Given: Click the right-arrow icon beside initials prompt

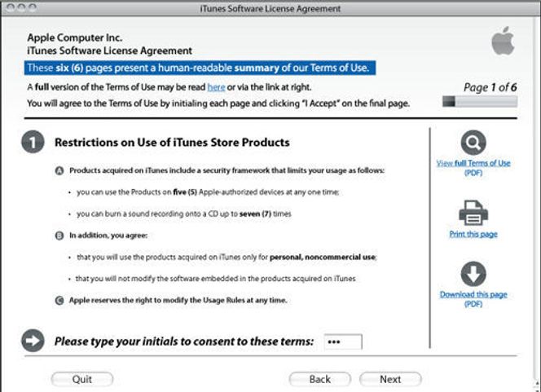Looking at the screenshot, I should (x=33, y=341).
